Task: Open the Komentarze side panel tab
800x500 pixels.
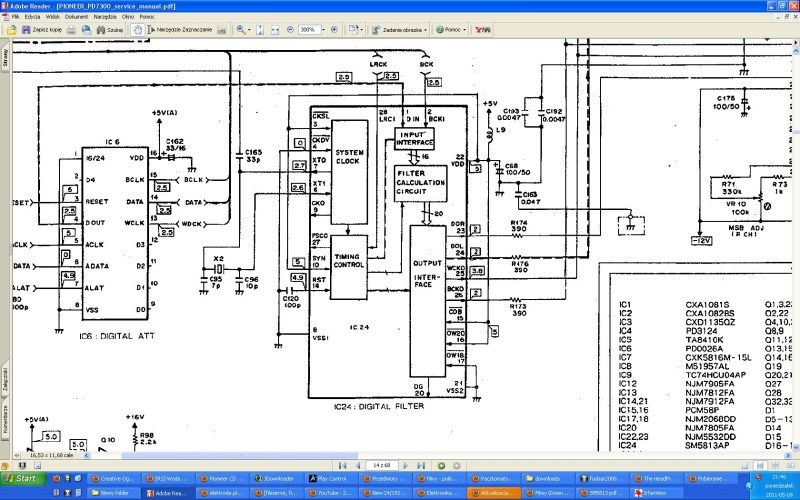Action: 5,419
